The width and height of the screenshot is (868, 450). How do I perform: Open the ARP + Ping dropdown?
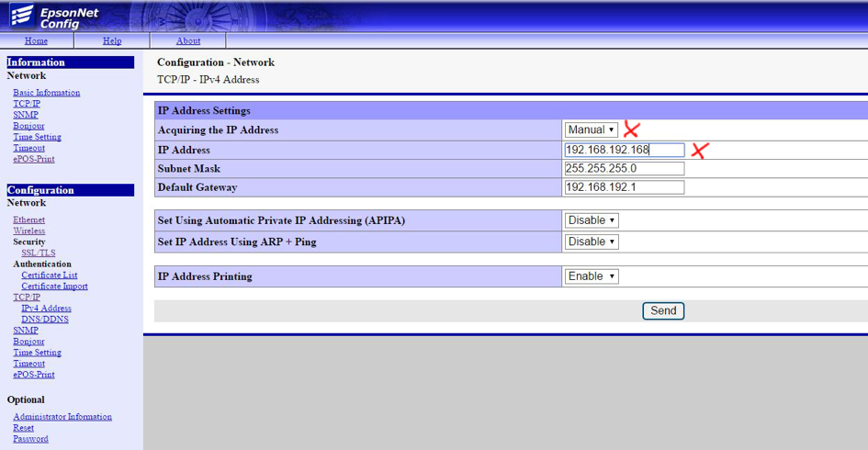591,242
